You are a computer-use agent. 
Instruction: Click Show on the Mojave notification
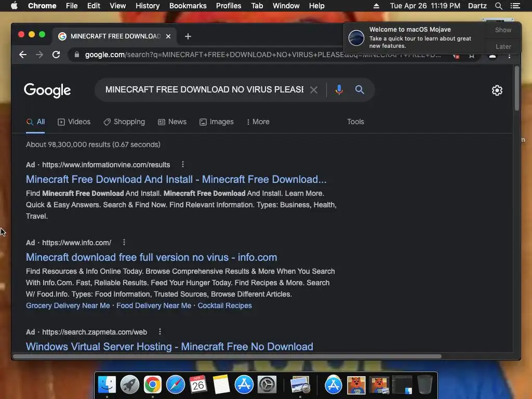(x=503, y=30)
